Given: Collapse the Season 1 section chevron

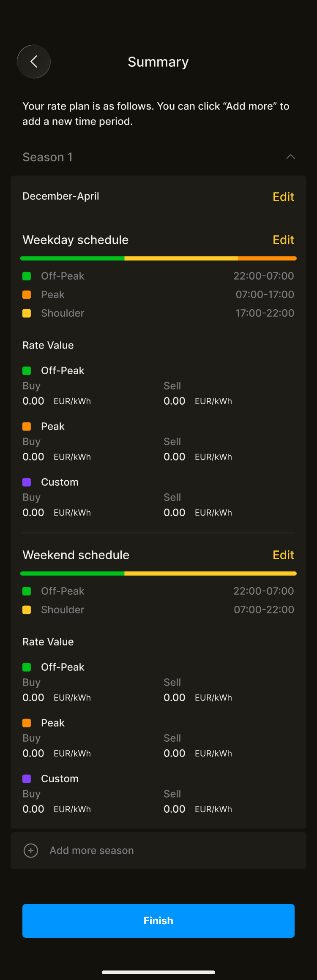Looking at the screenshot, I should click(x=290, y=157).
